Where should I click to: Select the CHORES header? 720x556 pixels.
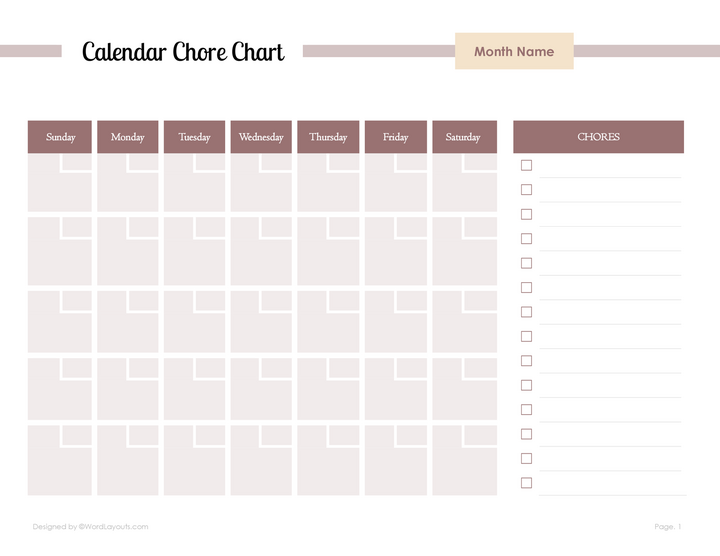point(598,137)
